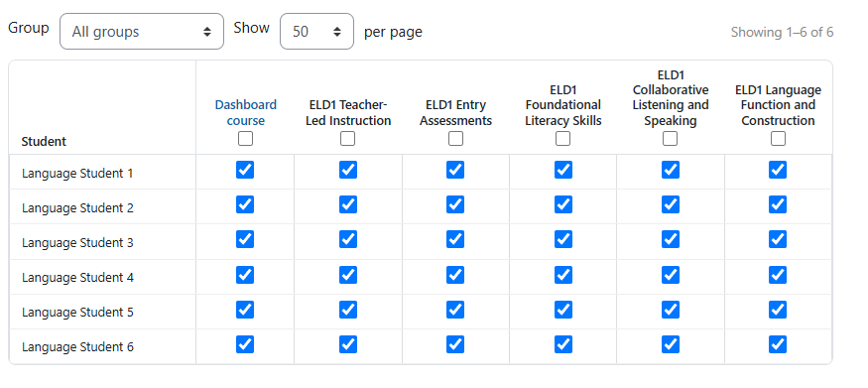Uncheck ELD1 Teacher-Led Instruction for Language Student 2
This screenshot has width=868, height=388.
click(x=348, y=204)
